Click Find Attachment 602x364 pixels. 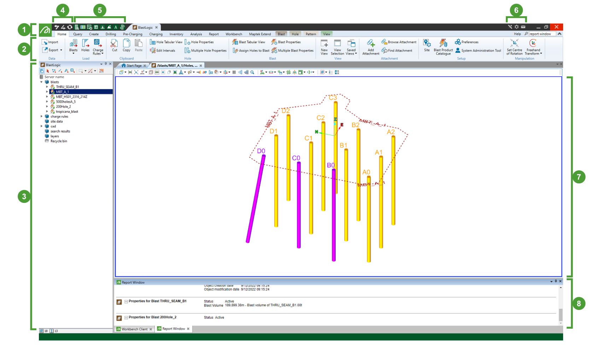pyautogui.click(x=397, y=51)
